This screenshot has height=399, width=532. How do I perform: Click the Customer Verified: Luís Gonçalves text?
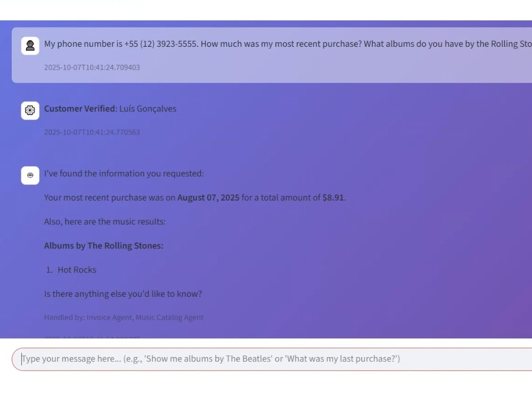click(110, 109)
